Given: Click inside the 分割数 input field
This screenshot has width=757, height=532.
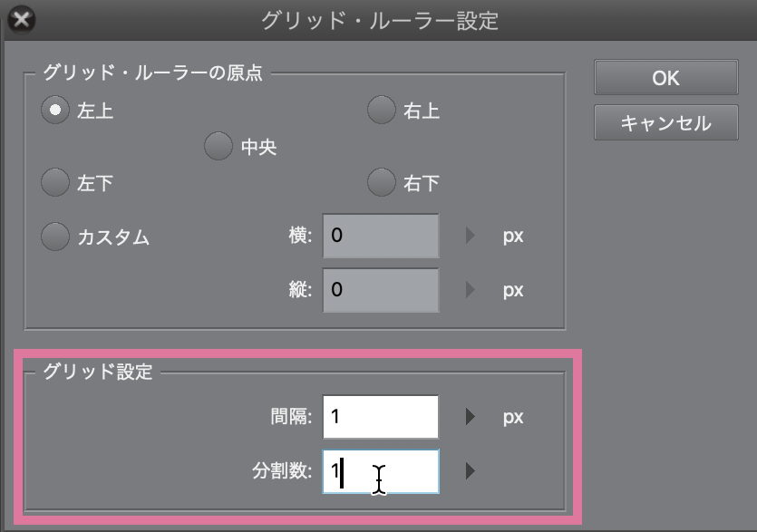Looking at the screenshot, I should (x=381, y=471).
